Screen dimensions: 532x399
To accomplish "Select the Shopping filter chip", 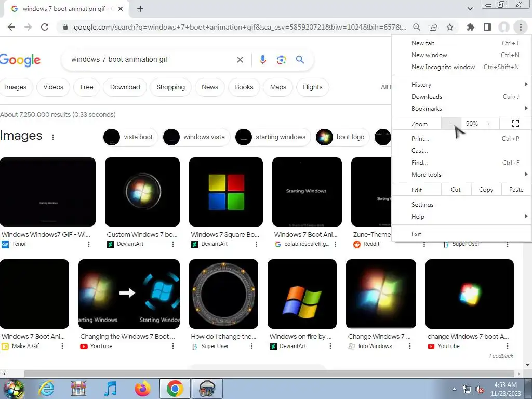I will pos(170,87).
